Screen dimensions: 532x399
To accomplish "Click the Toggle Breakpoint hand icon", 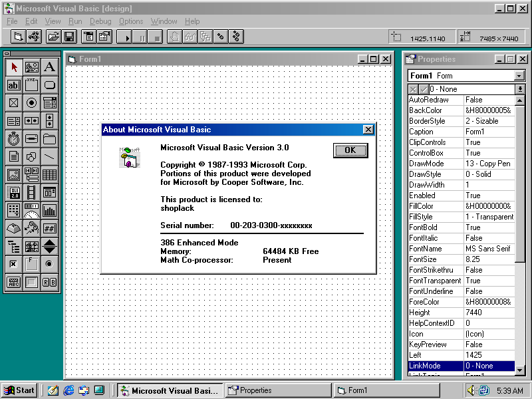I will click(x=175, y=37).
